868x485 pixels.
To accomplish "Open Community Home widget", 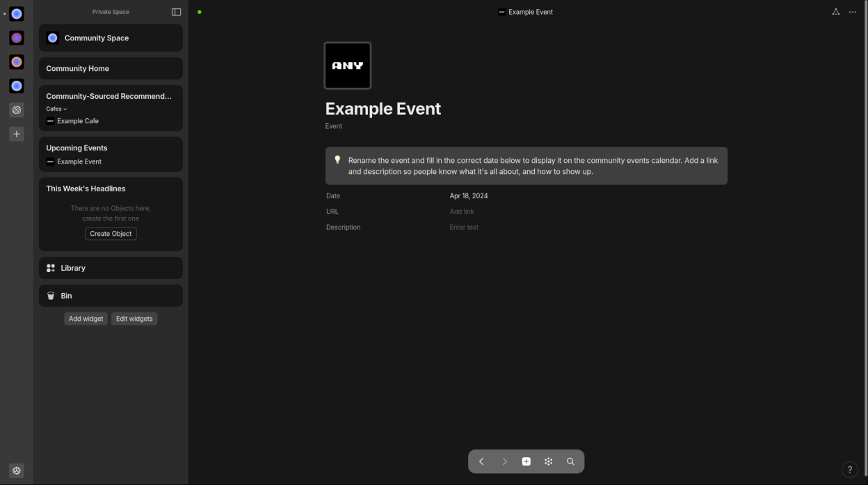I will pos(111,68).
